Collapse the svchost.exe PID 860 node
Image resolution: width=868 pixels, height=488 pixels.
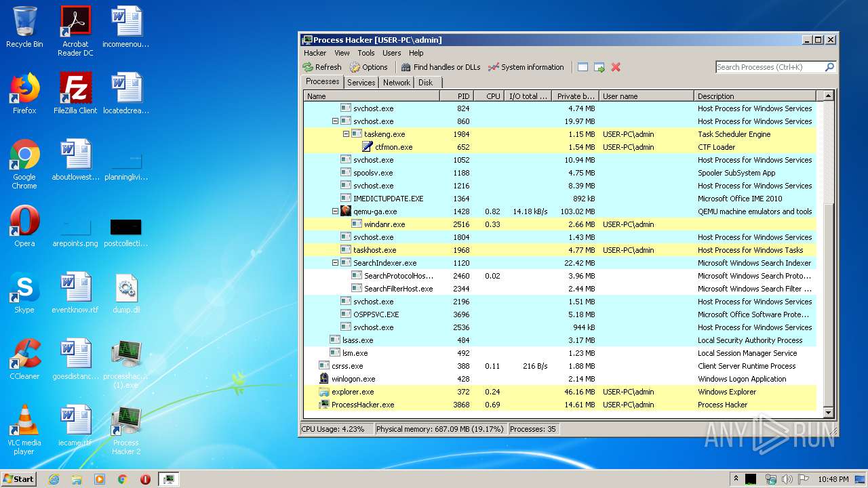tap(335, 121)
